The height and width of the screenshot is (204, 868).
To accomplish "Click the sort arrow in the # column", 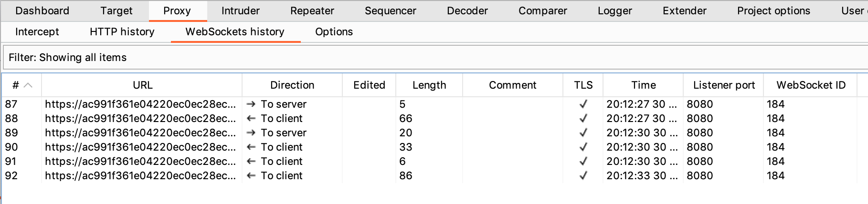I will point(28,85).
